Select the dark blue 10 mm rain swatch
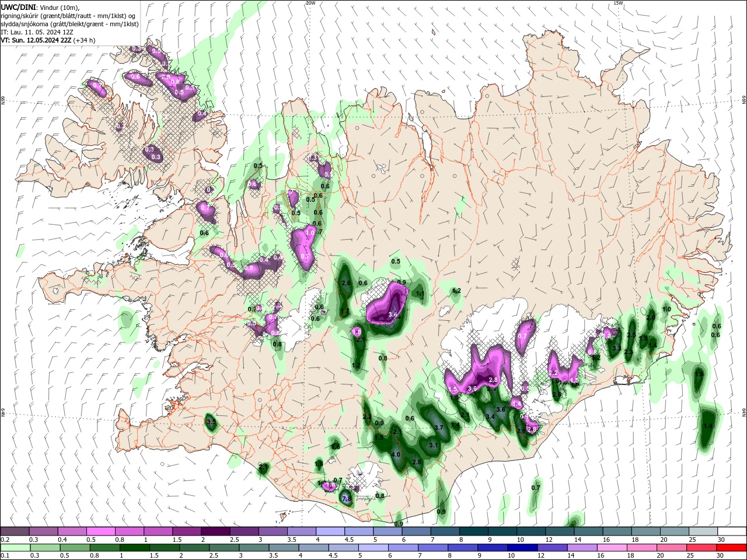The height and width of the screenshot is (560, 747). [x=522, y=548]
